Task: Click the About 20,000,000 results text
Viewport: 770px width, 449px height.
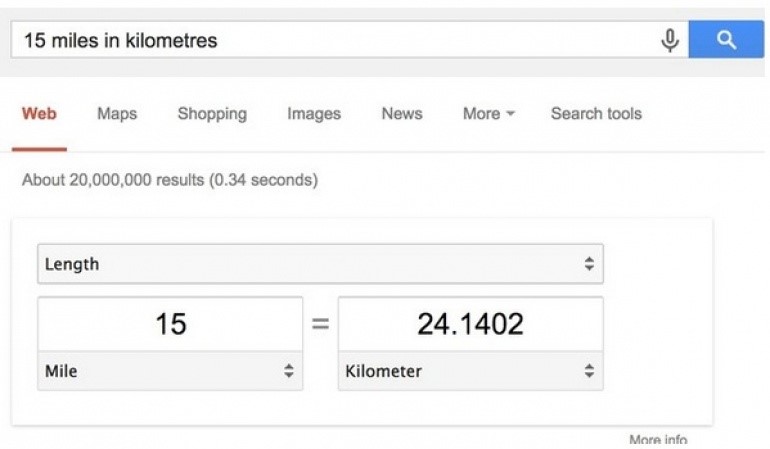Action: point(170,181)
